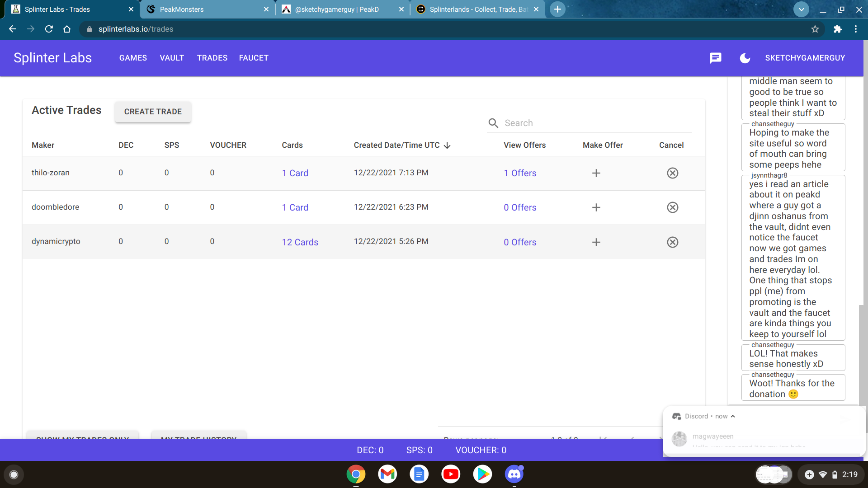Sort table by Cards column header
The image size is (868, 488).
coord(292,145)
